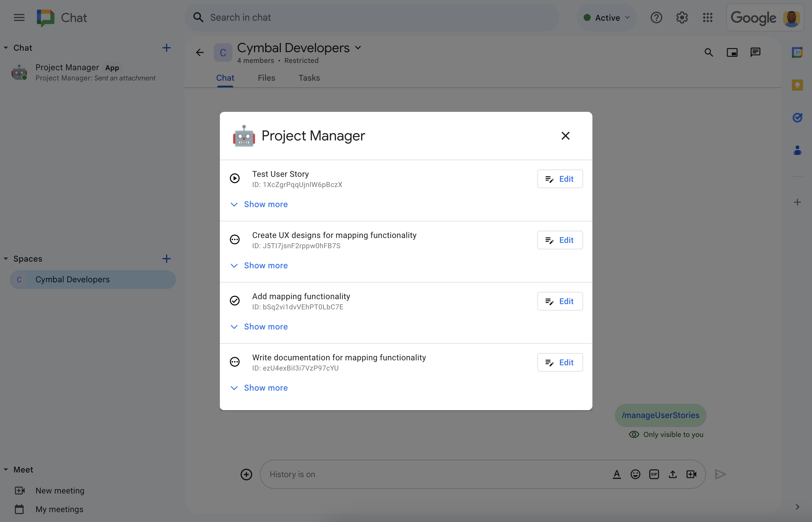This screenshot has width=812, height=522.
Task: Click the video call icon in header
Action: [732, 52]
